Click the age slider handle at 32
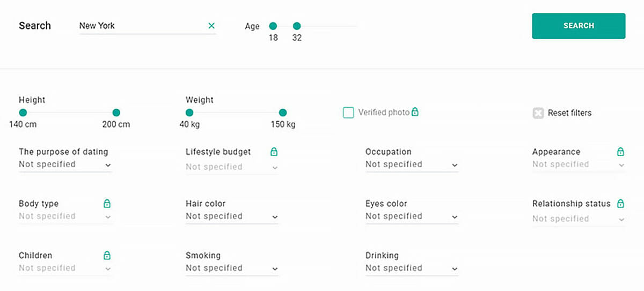Image resolution: width=644 pixels, height=291 pixels. point(297,26)
